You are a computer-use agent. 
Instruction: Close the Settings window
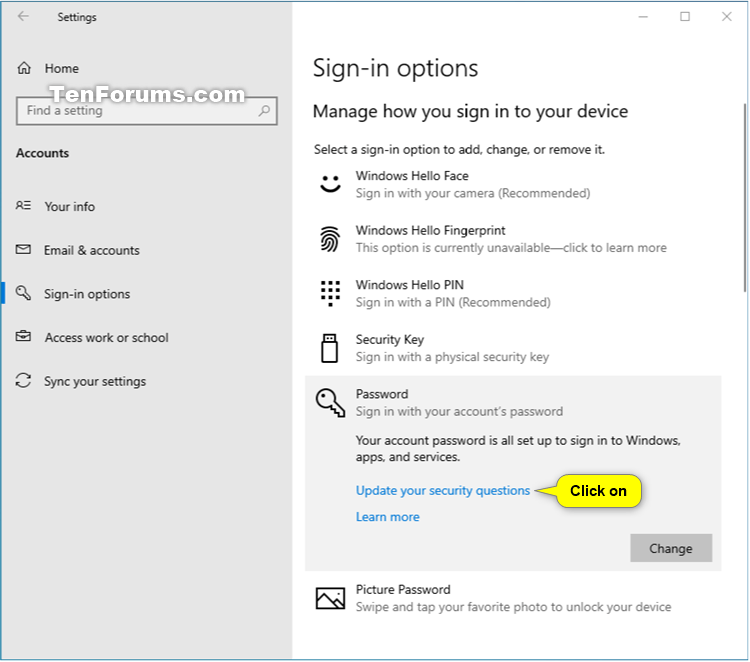tap(727, 17)
